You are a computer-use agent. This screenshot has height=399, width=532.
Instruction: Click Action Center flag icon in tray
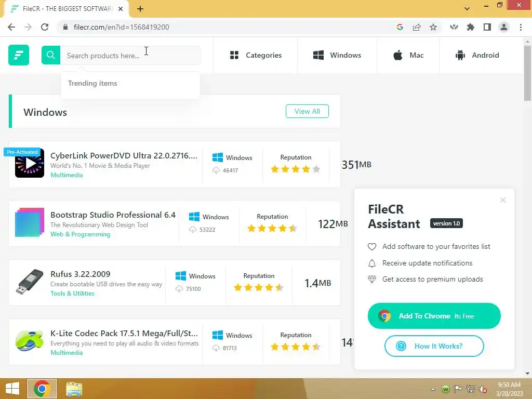point(458,389)
